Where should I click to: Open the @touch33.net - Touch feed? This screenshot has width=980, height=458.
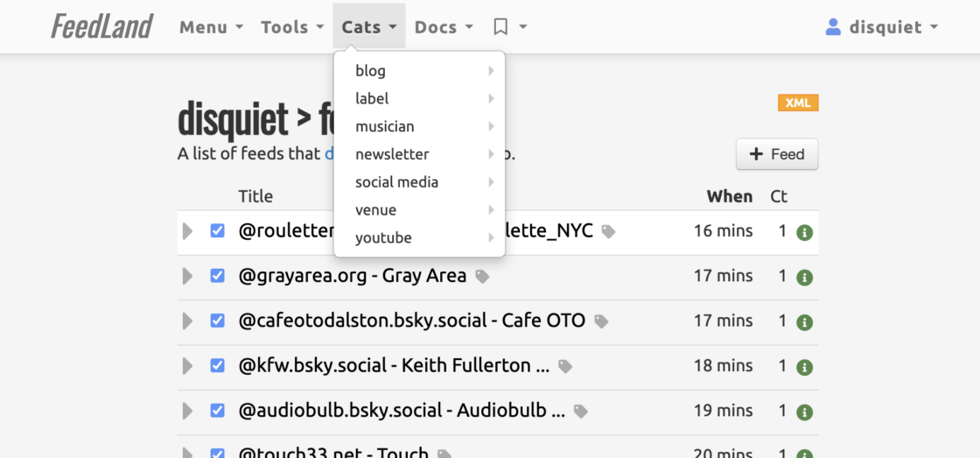(333, 453)
